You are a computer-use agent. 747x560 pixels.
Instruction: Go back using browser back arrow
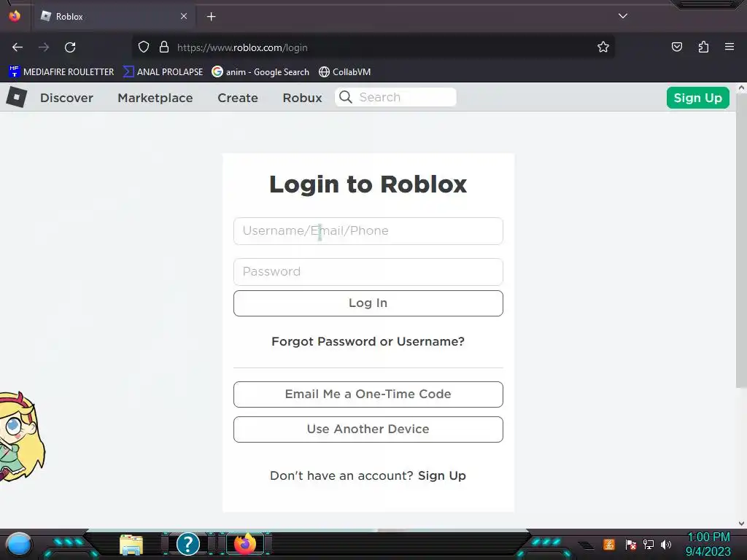(x=18, y=47)
